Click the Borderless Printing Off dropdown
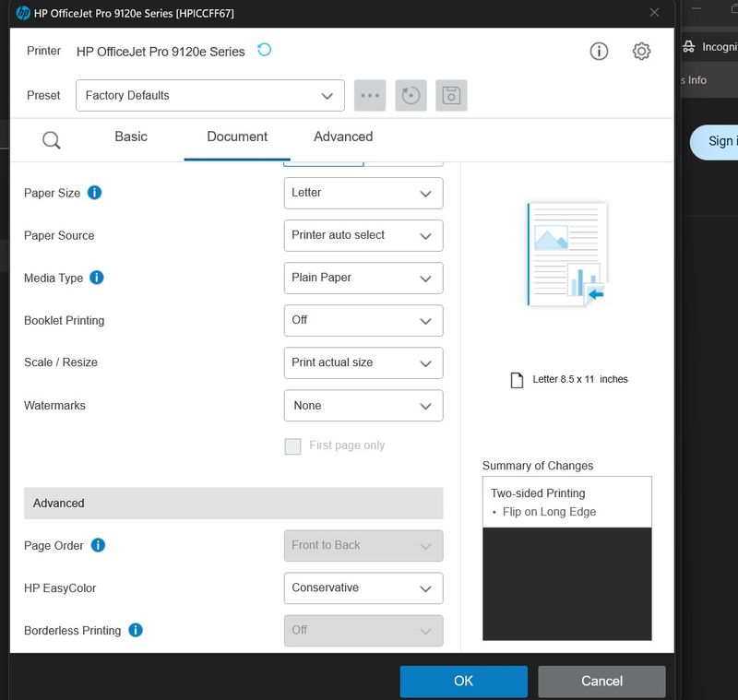This screenshot has height=700, width=738. point(363,631)
